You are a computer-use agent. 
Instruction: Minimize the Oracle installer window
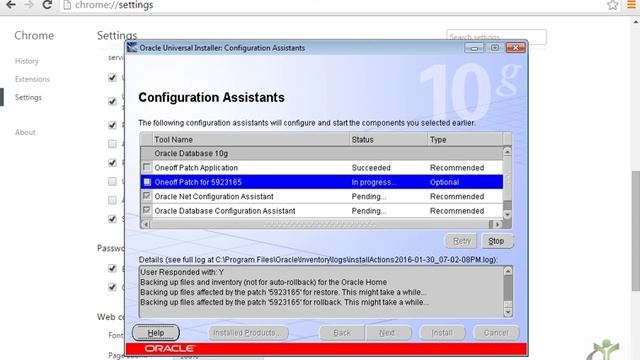tap(474, 48)
